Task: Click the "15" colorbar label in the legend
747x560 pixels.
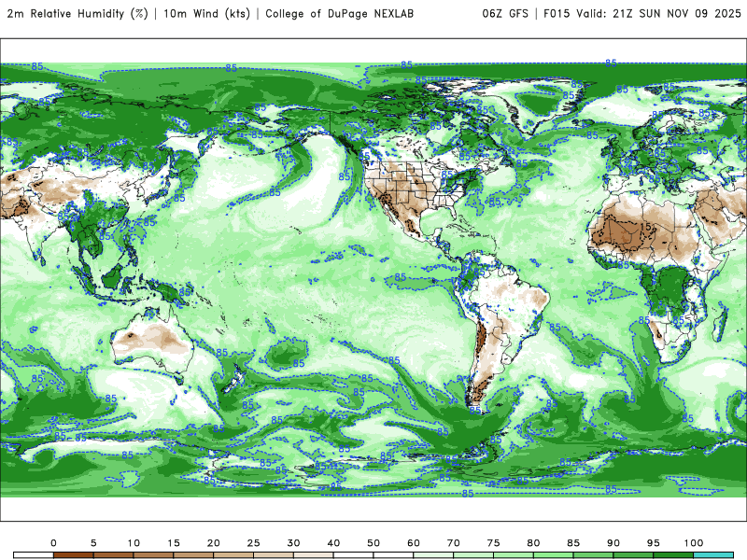Action: point(174,543)
